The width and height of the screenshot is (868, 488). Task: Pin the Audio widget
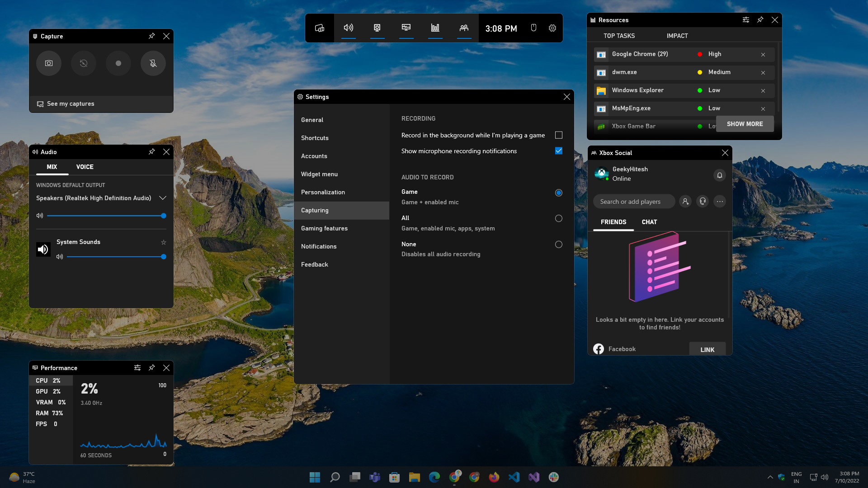point(152,152)
